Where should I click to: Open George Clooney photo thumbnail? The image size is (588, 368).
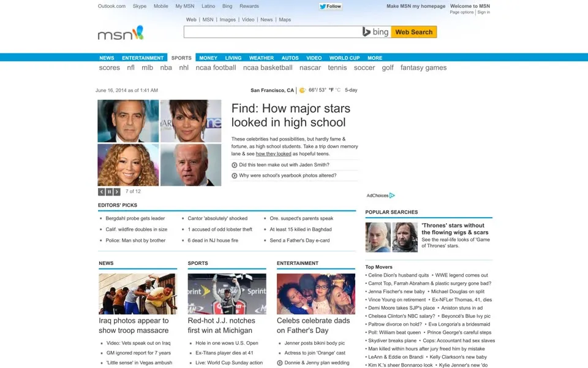(128, 121)
